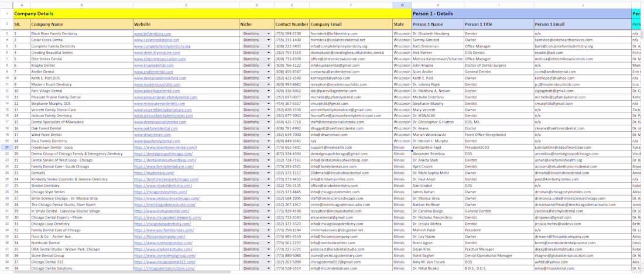Open www.brfdentistry.com website link
The width and height of the screenshot is (644, 274).
[152, 33]
